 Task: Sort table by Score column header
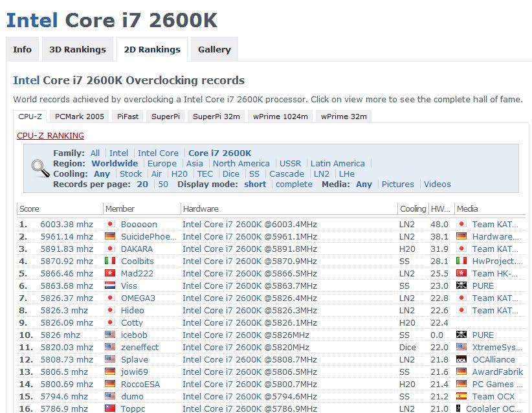pyautogui.click(x=30, y=209)
